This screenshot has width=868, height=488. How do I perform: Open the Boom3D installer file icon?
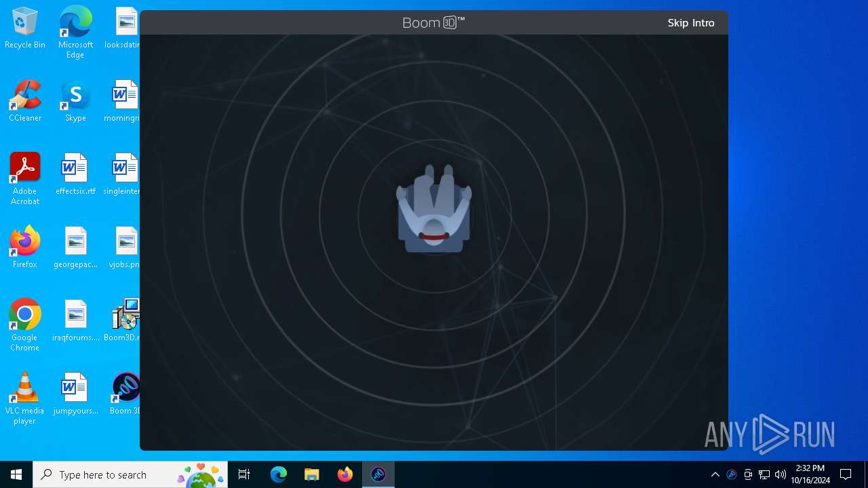coord(125,321)
